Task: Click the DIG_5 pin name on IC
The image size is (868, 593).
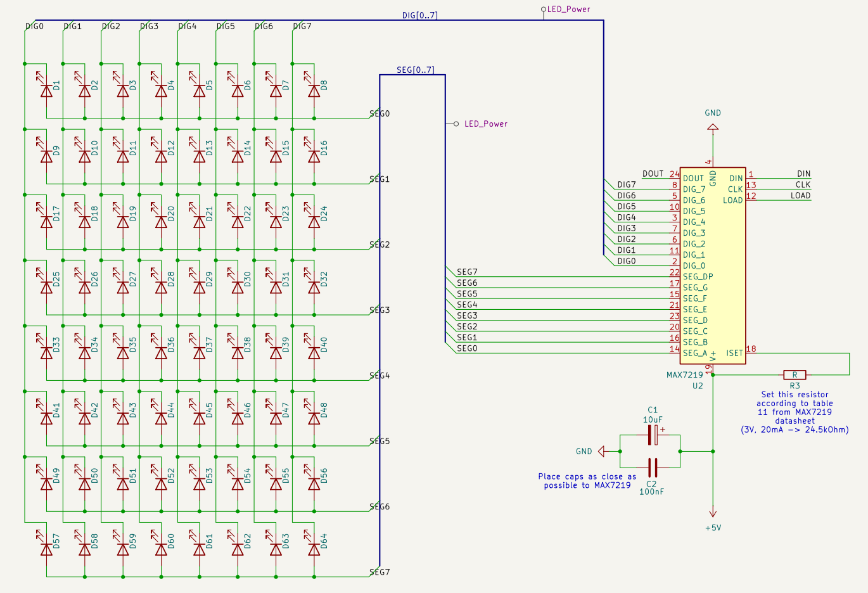Action: coord(694,211)
